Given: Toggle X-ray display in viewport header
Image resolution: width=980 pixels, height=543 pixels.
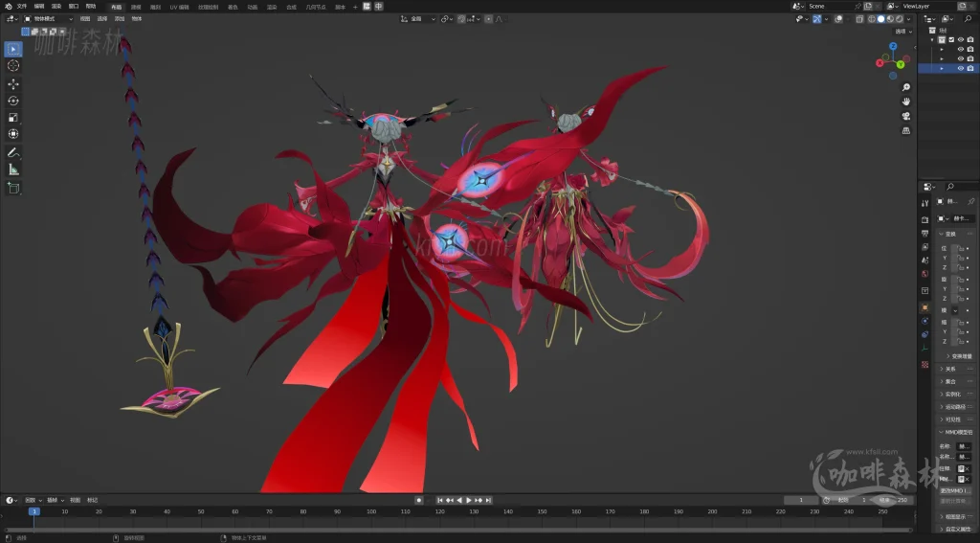Looking at the screenshot, I should click(859, 19).
